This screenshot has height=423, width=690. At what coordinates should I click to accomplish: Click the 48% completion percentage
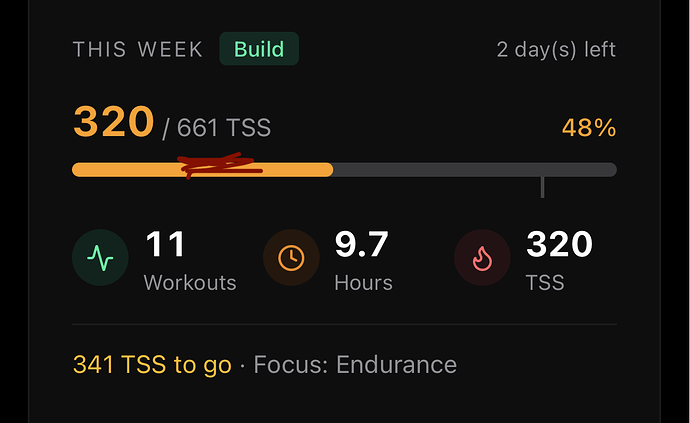587,128
